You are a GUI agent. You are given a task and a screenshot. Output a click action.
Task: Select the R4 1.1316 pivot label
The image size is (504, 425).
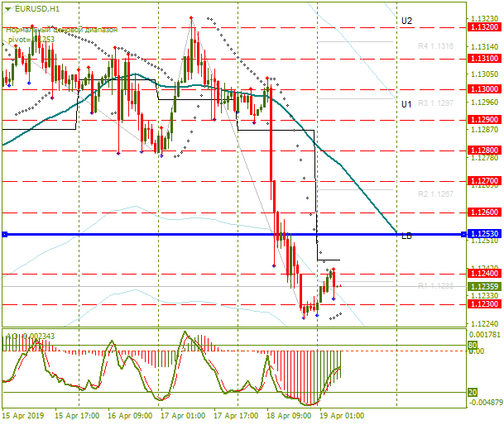tap(435, 46)
